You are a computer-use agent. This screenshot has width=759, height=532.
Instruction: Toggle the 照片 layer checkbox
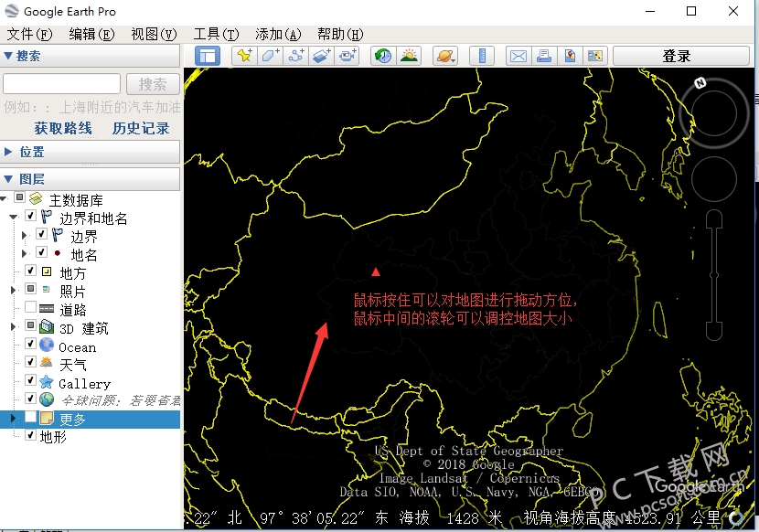pos(30,289)
